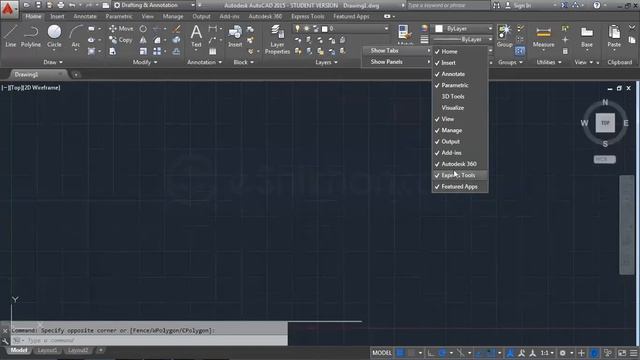The width and height of the screenshot is (640, 360).
Task: Switch to the Manage ribbon tab
Action: click(x=173, y=16)
